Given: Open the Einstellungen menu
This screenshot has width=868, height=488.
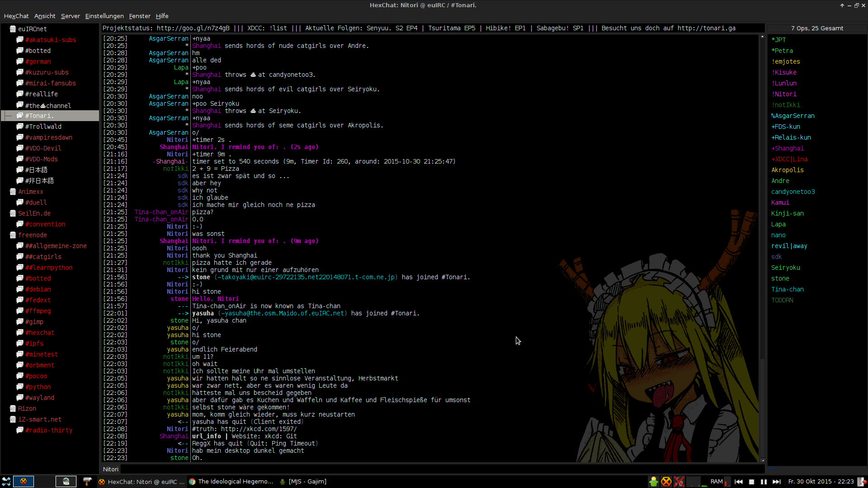Looking at the screenshot, I should click(104, 16).
